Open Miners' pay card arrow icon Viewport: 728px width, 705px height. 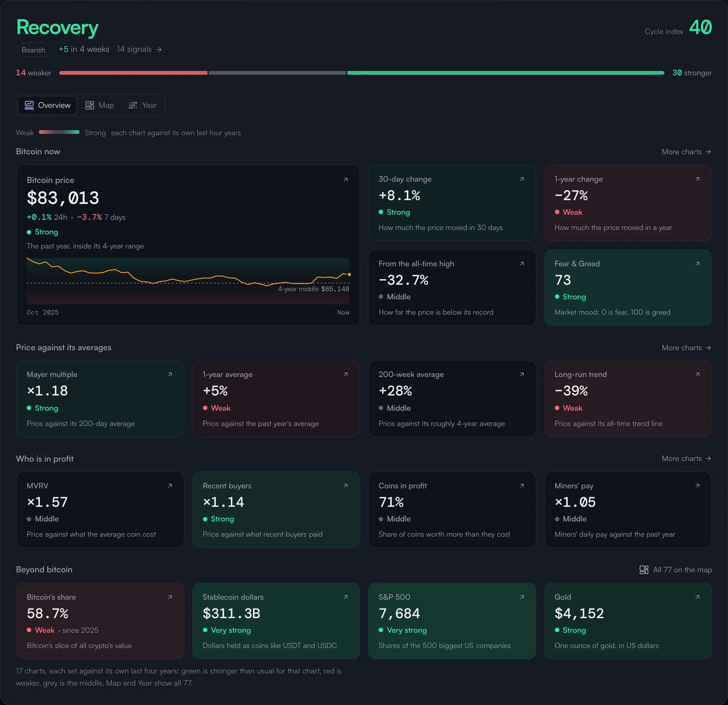click(x=697, y=486)
